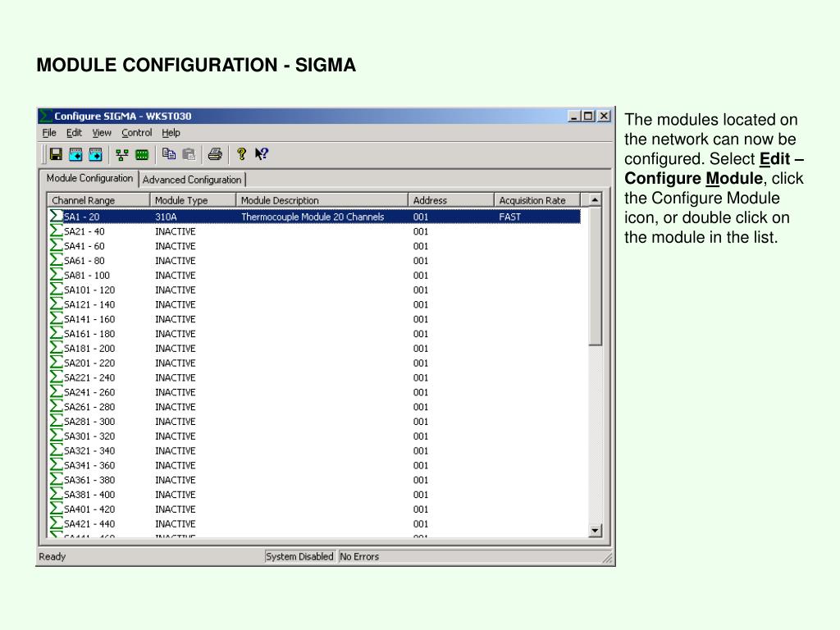The image size is (840, 630).
Task: Click the green Configure Module icon
Action: [142, 155]
